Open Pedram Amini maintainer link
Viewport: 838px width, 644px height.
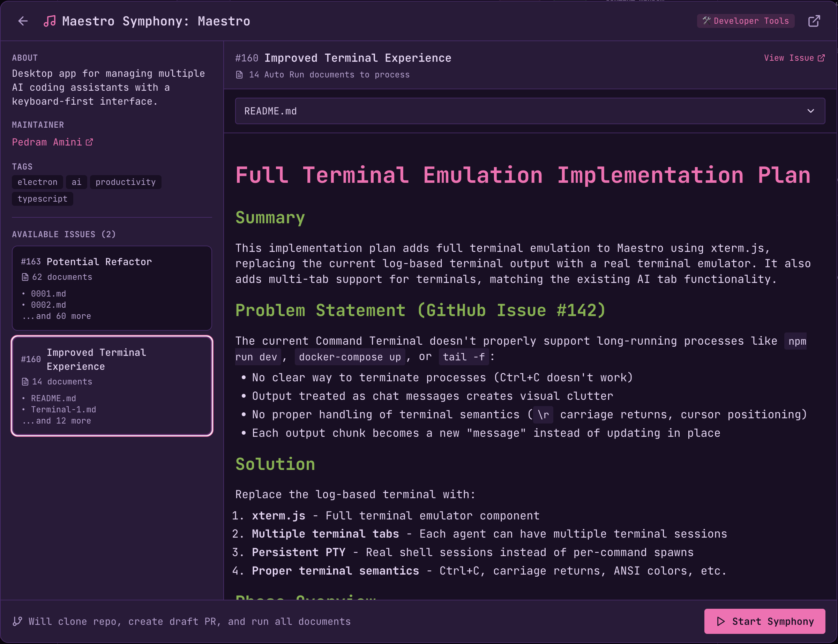point(47,142)
